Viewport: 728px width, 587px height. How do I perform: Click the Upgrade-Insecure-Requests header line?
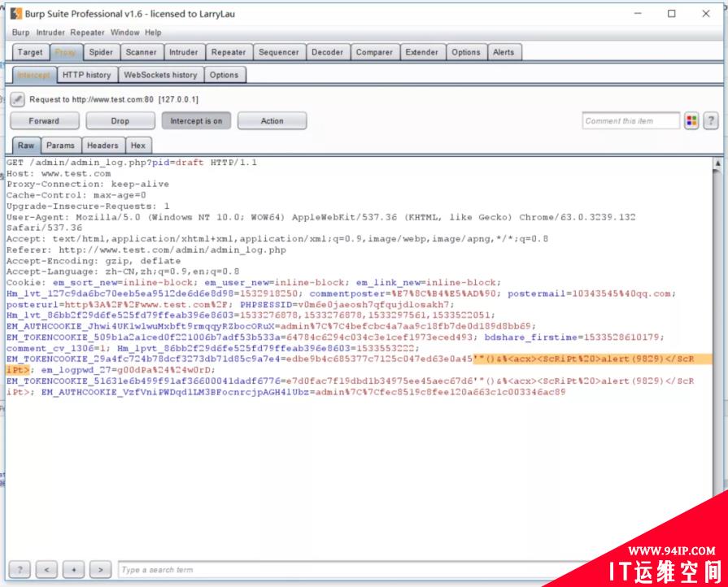pyautogui.click(x=88, y=206)
